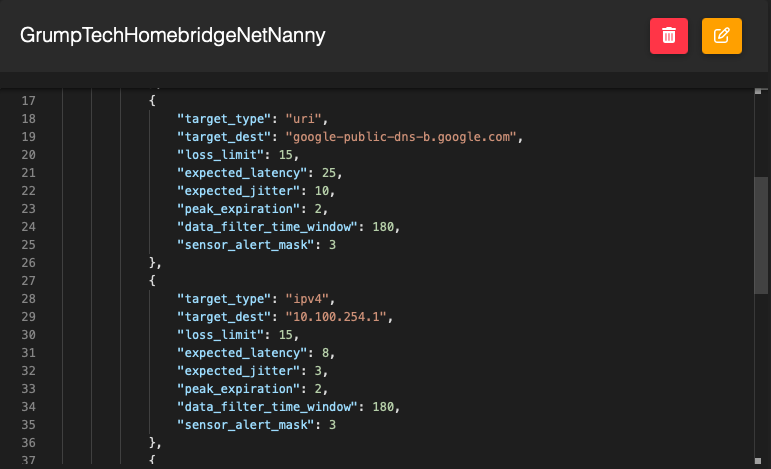This screenshot has height=469, width=771.
Task: Click the red trash delete button
Action: (x=669, y=36)
